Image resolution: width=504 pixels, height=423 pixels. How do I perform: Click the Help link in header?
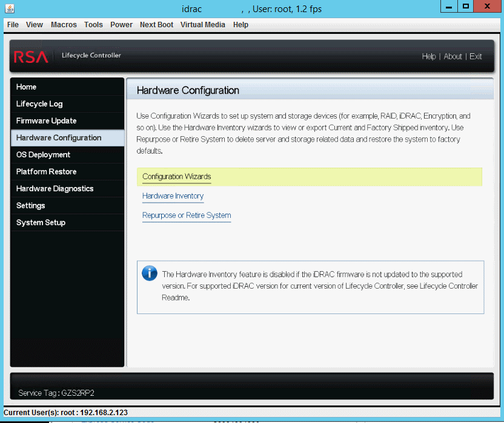click(429, 56)
